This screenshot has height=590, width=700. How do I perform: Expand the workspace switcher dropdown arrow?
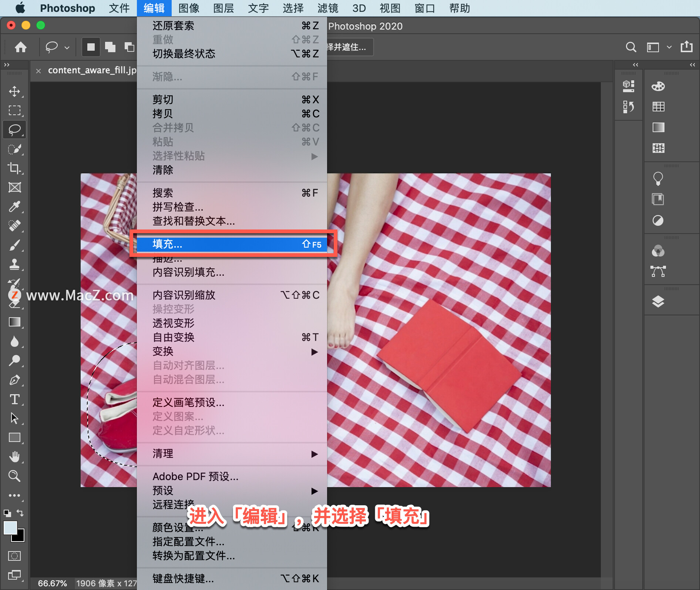(669, 47)
